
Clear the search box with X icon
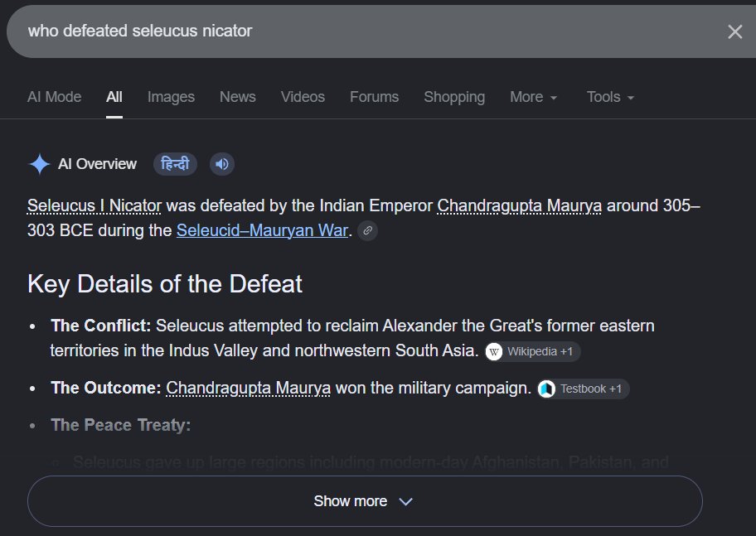(734, 31)
